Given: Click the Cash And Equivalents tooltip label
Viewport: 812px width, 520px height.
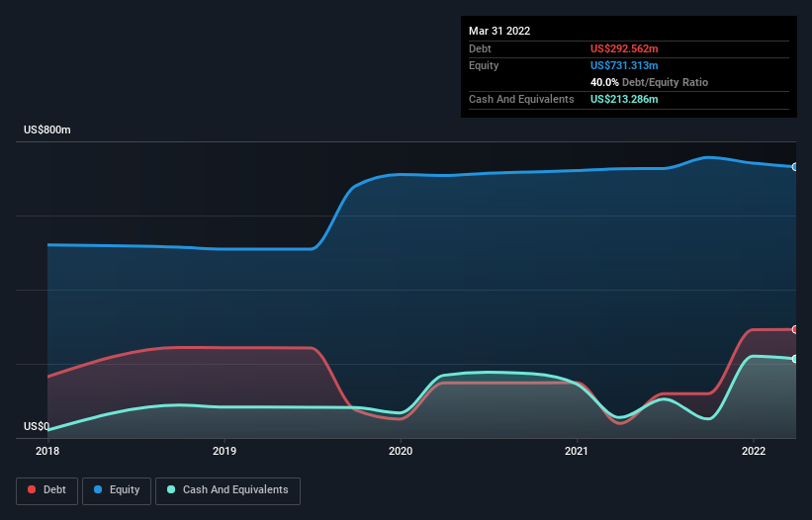Looking at the screenshot, I should (521, 99).
